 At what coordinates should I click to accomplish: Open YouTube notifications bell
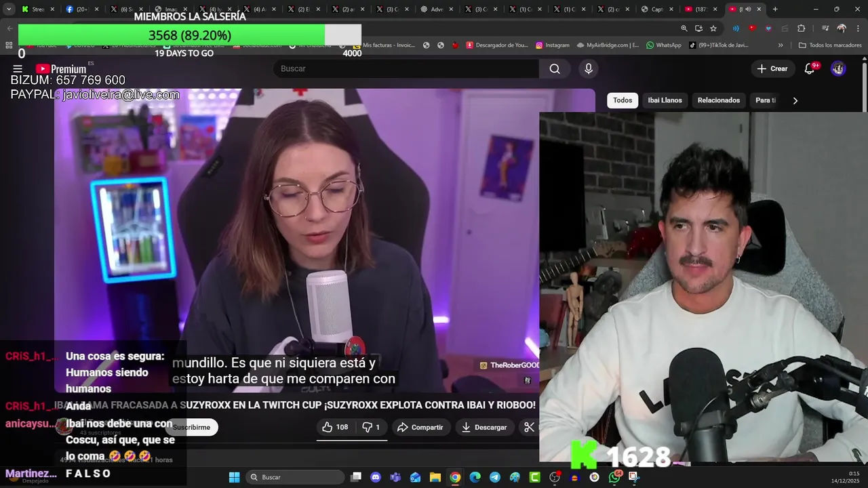[x=810, y=68]
